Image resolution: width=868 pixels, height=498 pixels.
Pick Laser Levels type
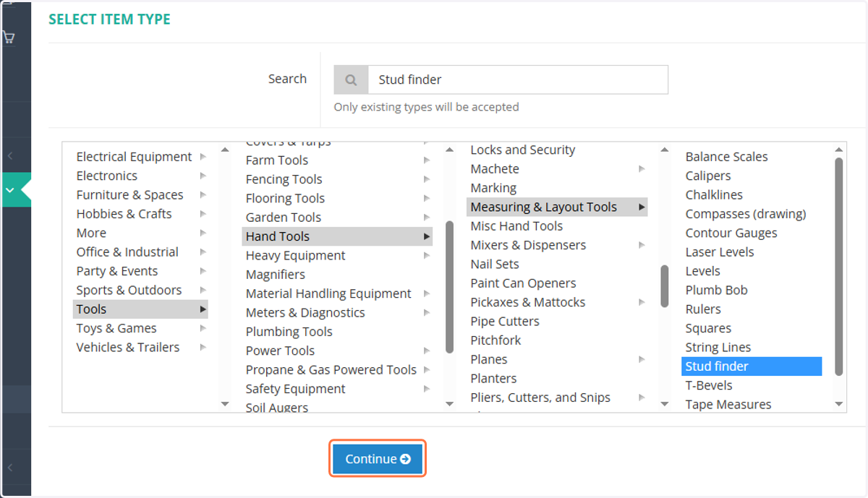[x=720, y=252]
